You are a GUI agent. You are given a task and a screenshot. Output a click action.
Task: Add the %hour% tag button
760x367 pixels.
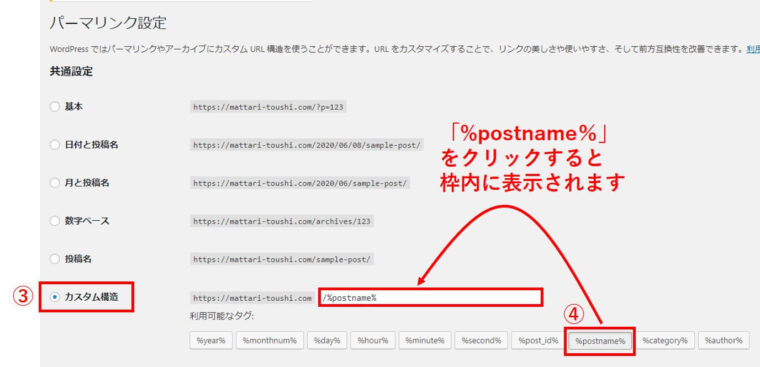[x=373, y=340]
